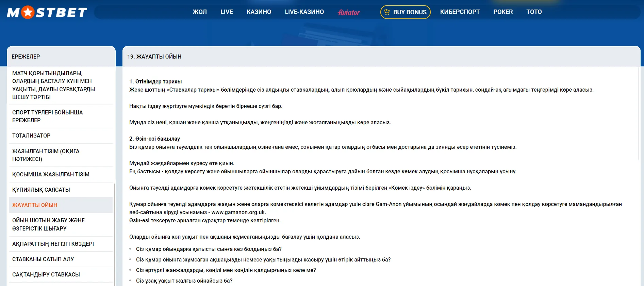Select the highlighted ЖАУАПТЫ ОЙЫН item
Screen dimensions: 644x286
(x=35, y=205)
